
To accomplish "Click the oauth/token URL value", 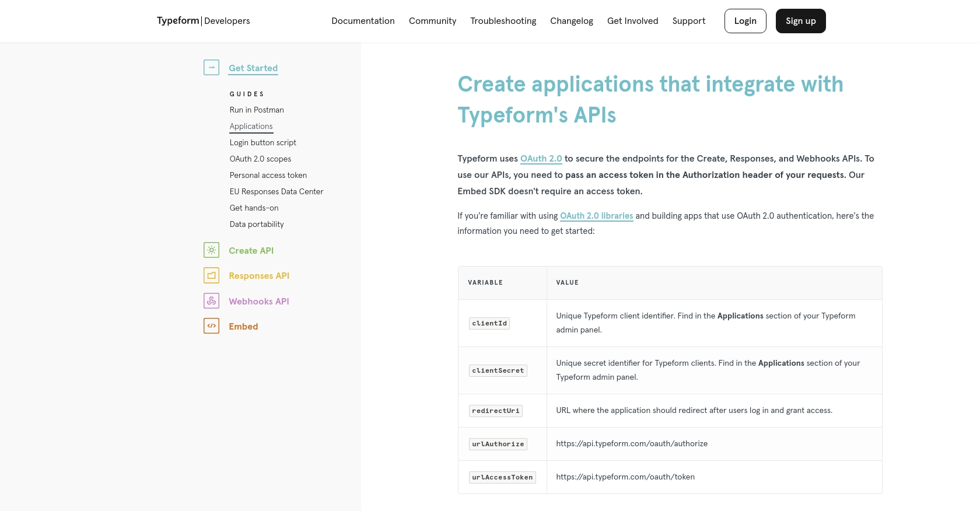I will click(625, 477).
